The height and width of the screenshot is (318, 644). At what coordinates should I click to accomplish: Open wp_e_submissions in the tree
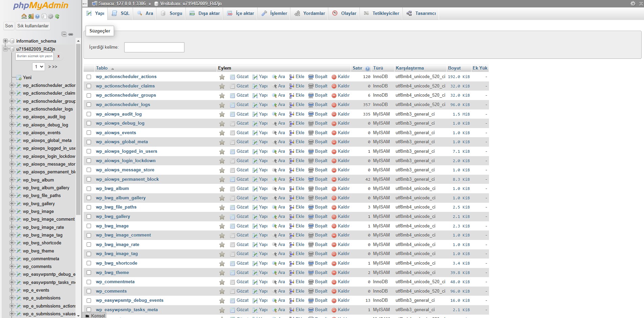click(42, 298)
